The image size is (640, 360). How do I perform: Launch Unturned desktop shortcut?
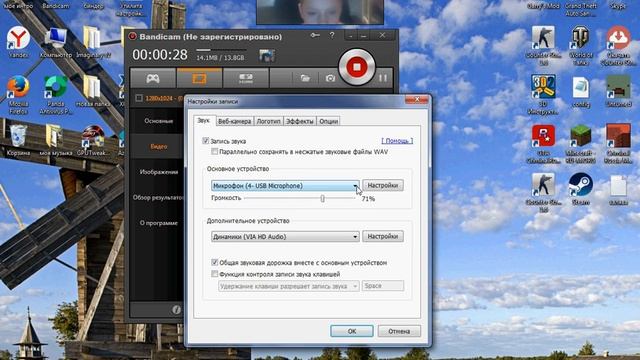click(618, 91)
